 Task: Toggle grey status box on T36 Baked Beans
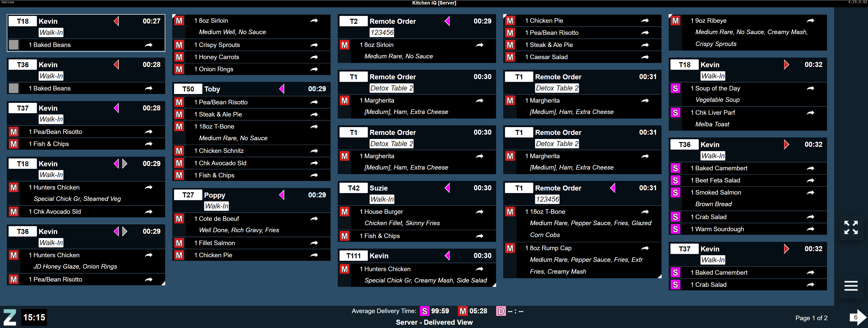coord(13,88)
